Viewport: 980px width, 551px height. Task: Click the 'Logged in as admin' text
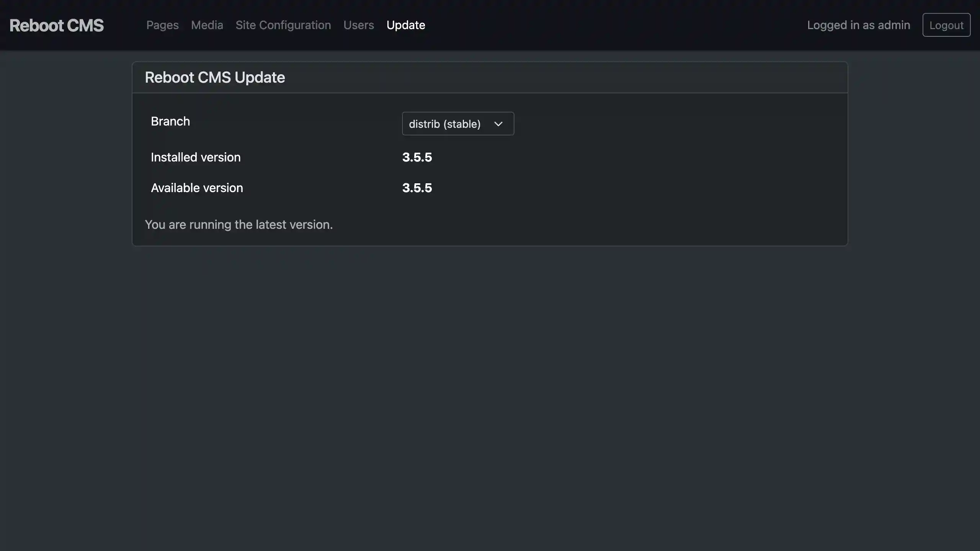point(858,25)
